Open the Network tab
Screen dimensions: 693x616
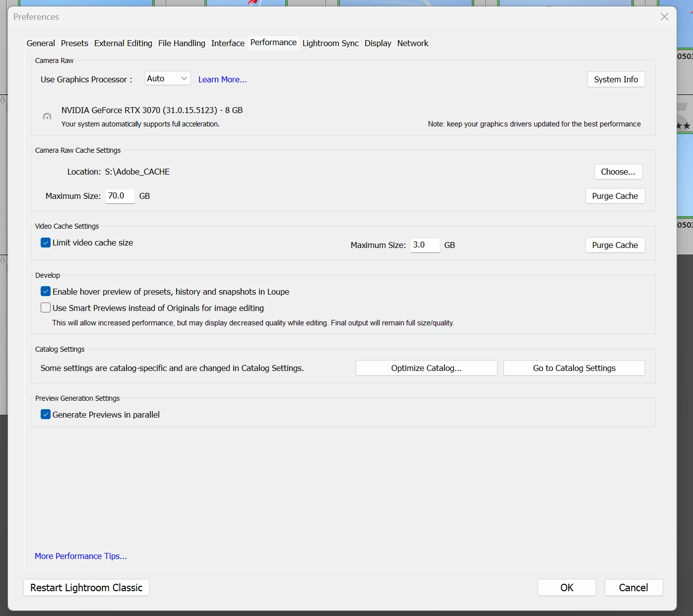[413, 43]
